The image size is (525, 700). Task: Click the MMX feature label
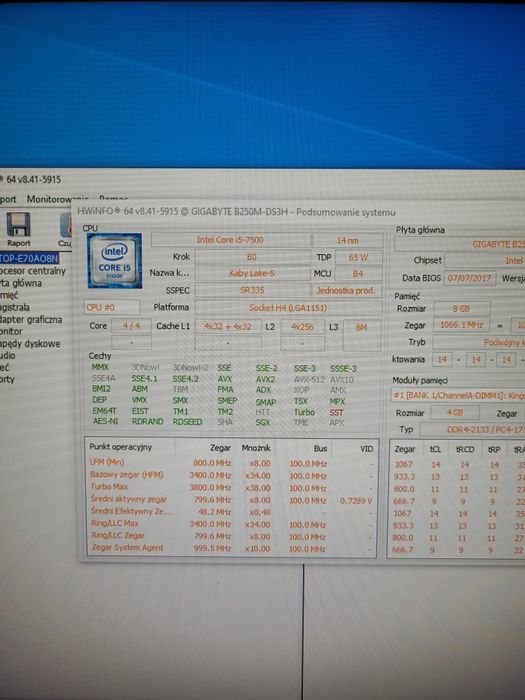coord(100,367)
